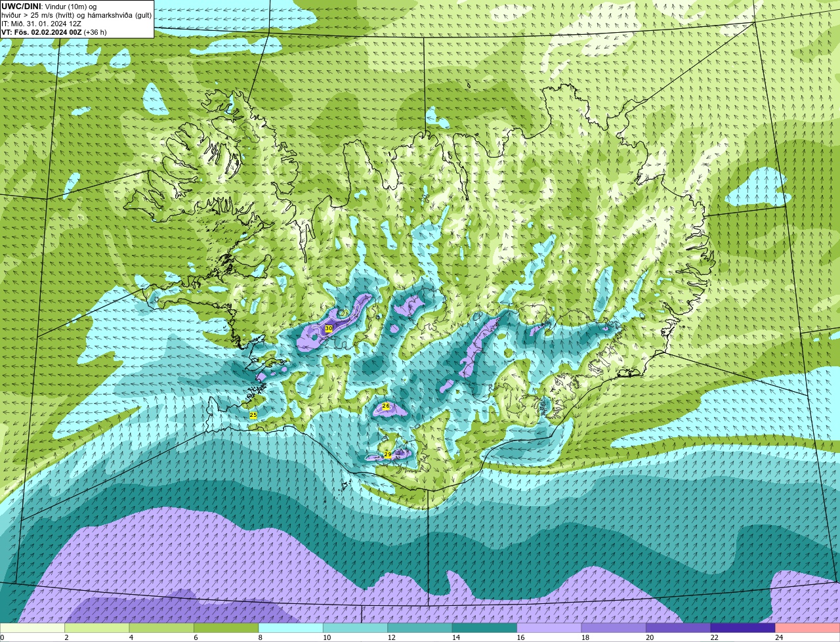Click the scale value '4' under the color bar
This screenshot has height=642, width=840.
click(x=130, y=637)
